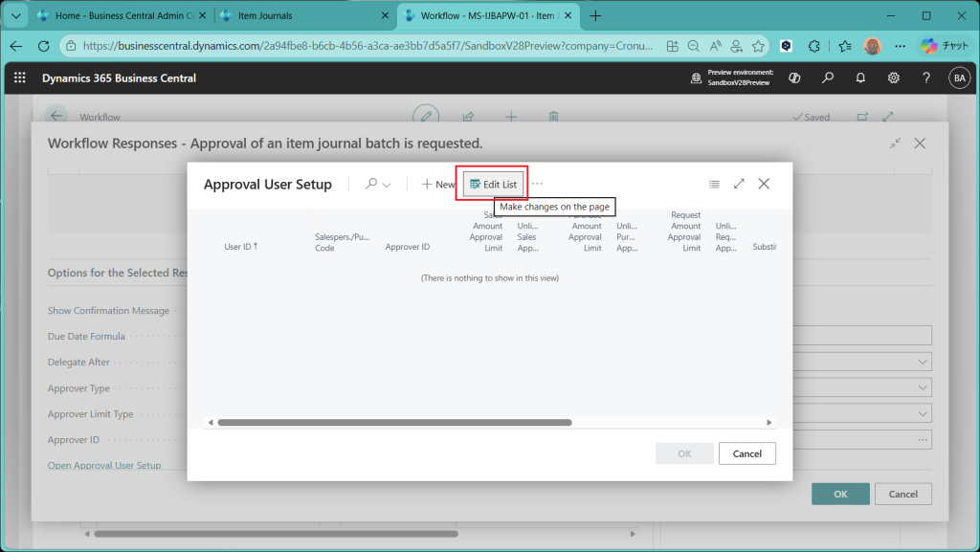This screenshot has width=980, height=552.
Task: Open the search dropdown in Approval User Setup
Action: point(378,185)
